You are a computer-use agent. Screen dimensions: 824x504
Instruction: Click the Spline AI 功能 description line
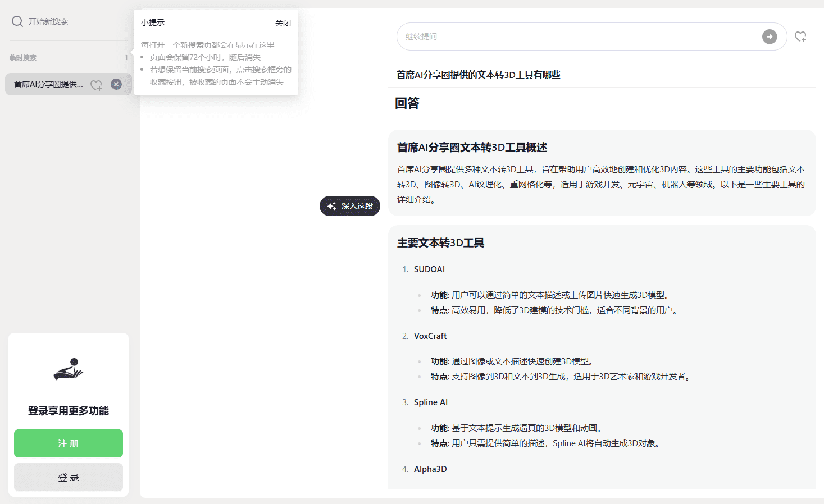point(518,428)
